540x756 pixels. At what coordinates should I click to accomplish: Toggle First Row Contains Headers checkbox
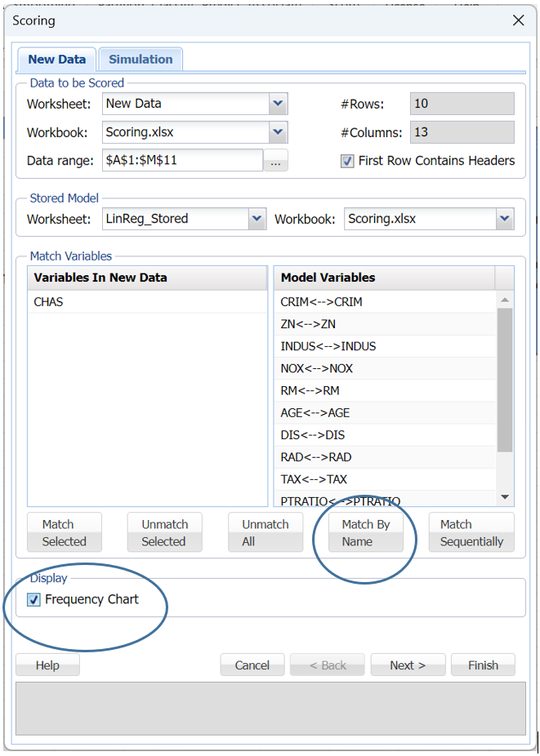coord(347,161)
